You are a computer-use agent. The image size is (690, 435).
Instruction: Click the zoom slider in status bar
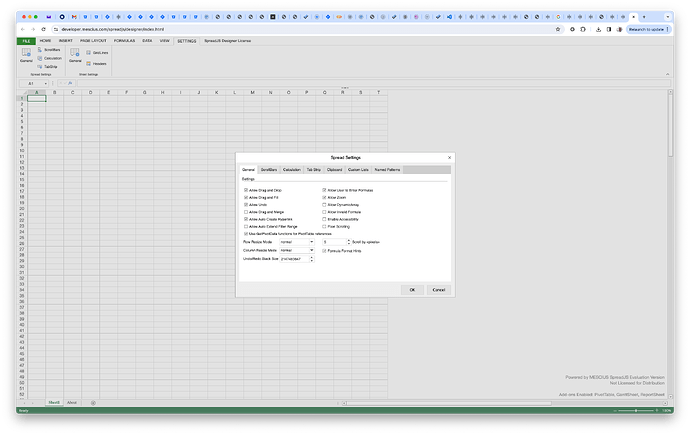[636, 410]
